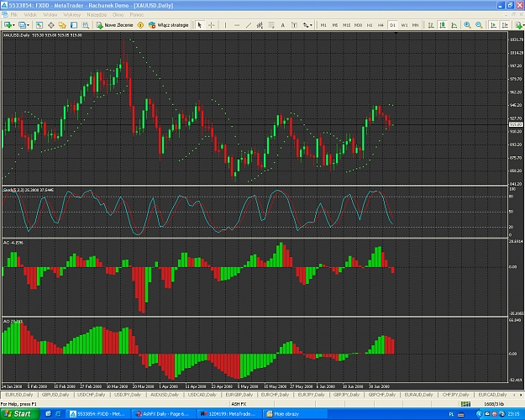Open the Strategy Tester magnifier icon
The height and width of the screenshot is (420, 525).
(x=86, y=25)
